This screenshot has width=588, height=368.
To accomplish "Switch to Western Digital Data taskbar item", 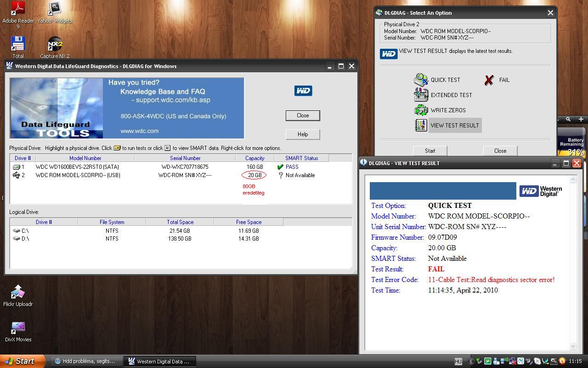I will point(159,361).
